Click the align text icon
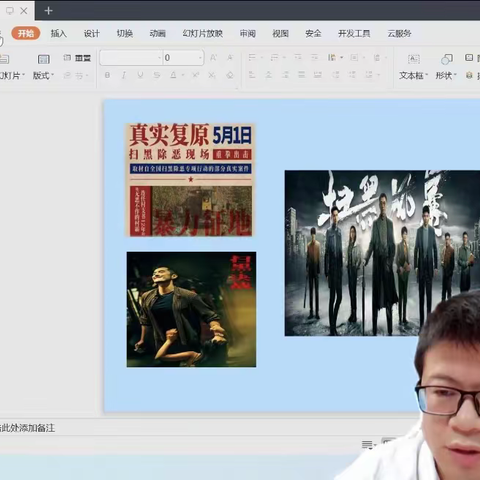The height and width of the screenshot is (480, 480). (x=354, y=57)
